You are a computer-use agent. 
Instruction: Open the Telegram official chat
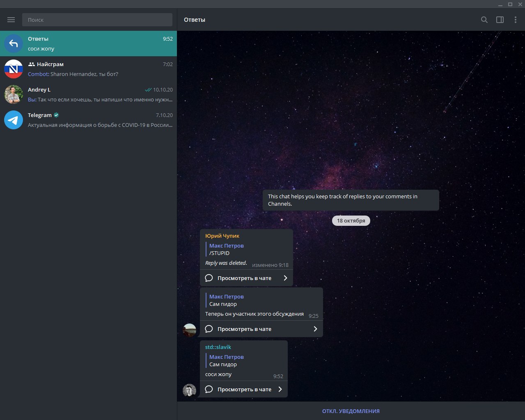click(x=88, y=120)
